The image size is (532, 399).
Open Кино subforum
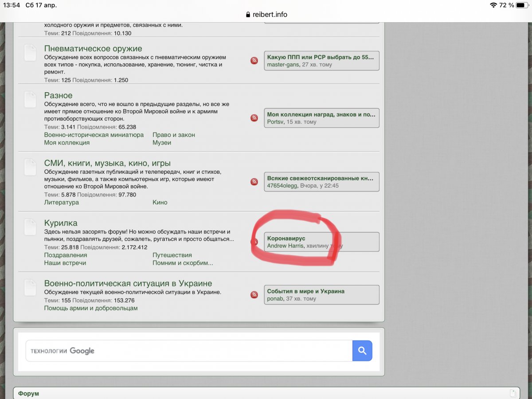click(160, 202)
